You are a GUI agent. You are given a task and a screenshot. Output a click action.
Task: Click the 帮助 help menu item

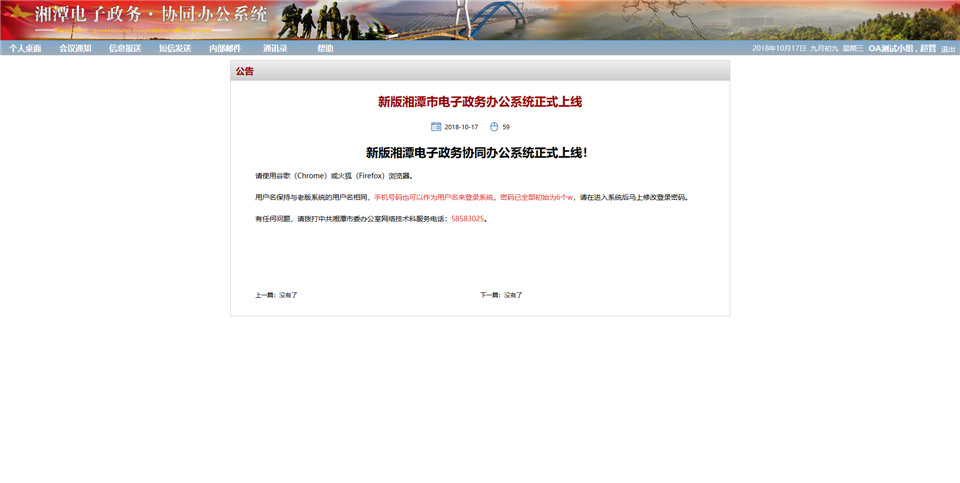point(325,48)
